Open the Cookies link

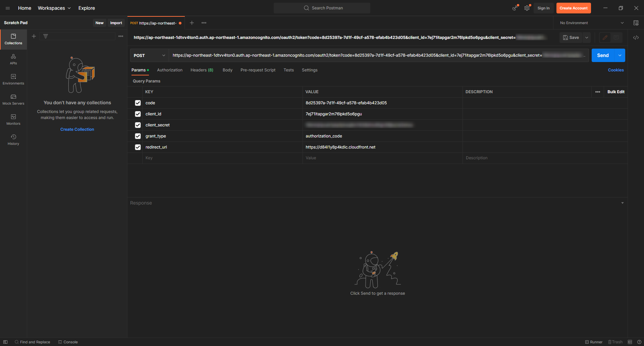click(616, 70)
